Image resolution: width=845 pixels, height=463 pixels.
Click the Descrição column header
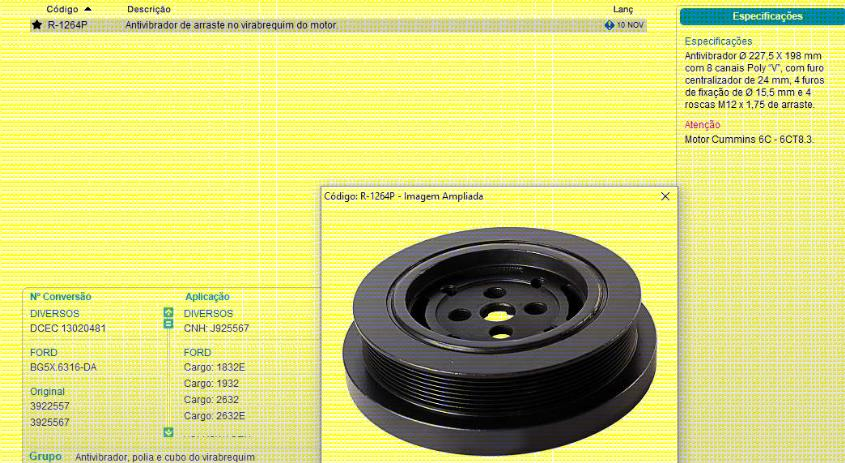pos(149,9)
